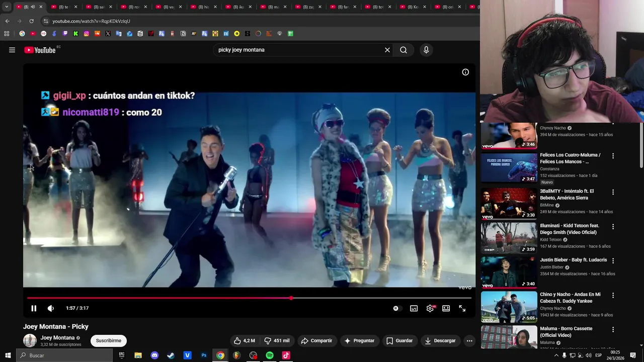Mute the playing tab via speaker icon
The width and height of the screenshot is (644, 362).
point(33,7)
